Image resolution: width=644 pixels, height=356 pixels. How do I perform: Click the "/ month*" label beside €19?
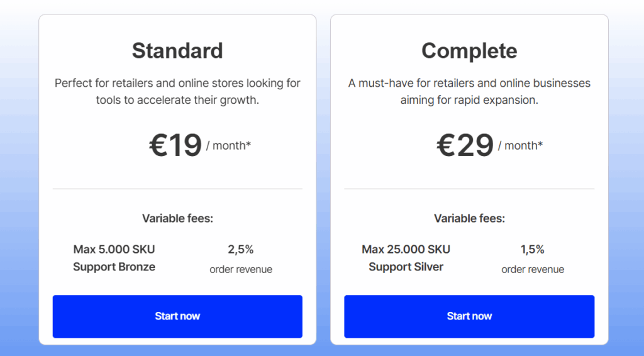(x=228, y=146)
